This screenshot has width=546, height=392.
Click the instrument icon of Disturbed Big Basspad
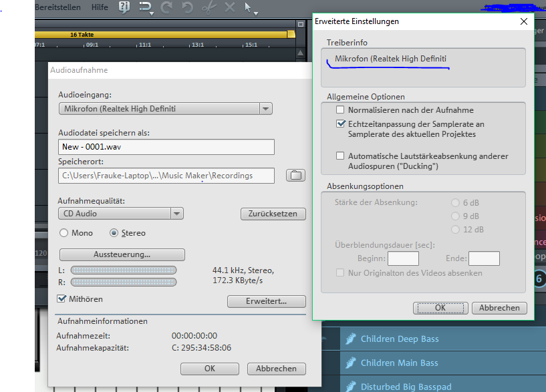point(351,386)
